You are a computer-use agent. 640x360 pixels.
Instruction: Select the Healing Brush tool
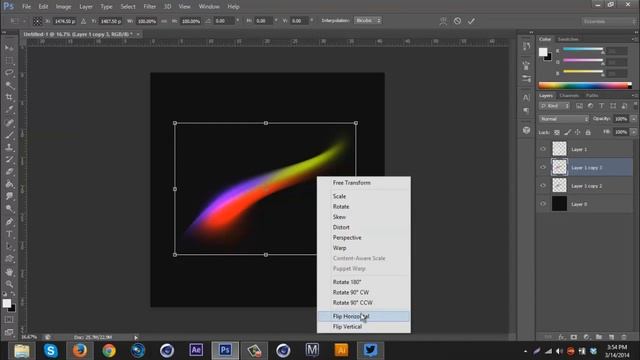(9, 122)
